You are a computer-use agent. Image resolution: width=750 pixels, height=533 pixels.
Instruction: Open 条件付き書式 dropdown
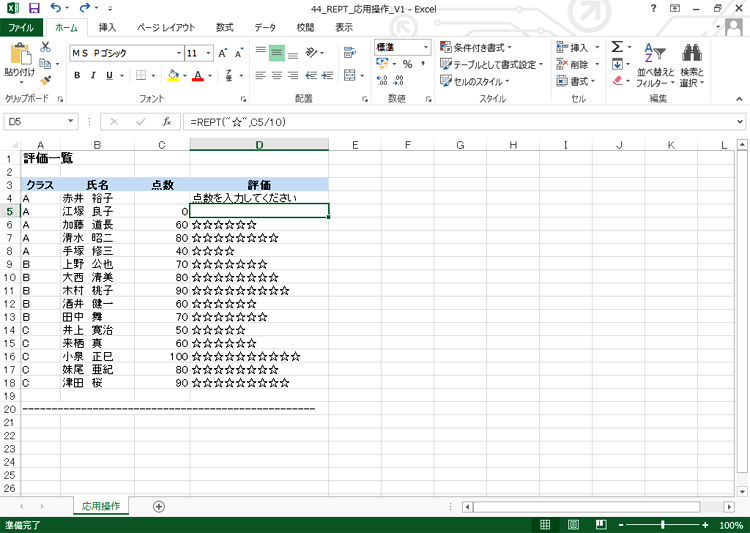tap(475, 47)
